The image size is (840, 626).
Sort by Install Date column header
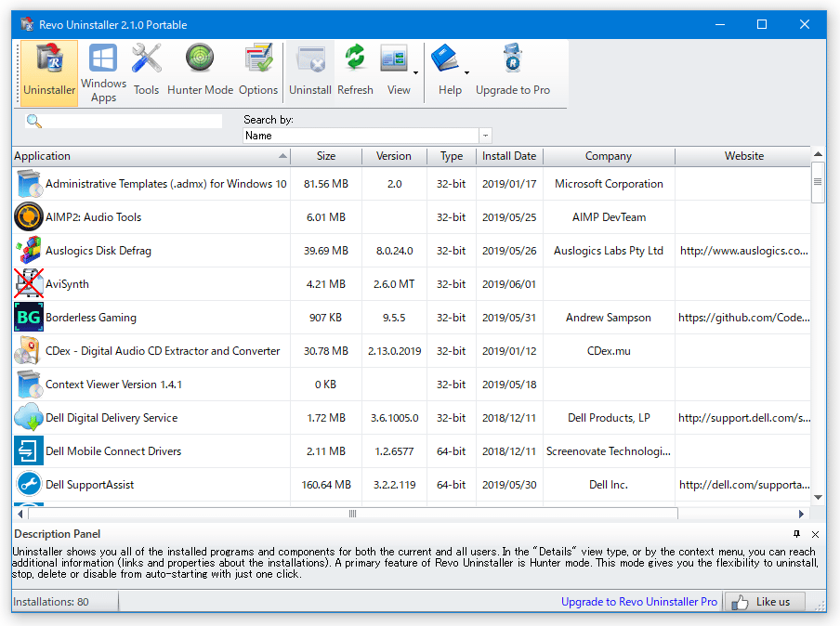click(x=509, y=156)
